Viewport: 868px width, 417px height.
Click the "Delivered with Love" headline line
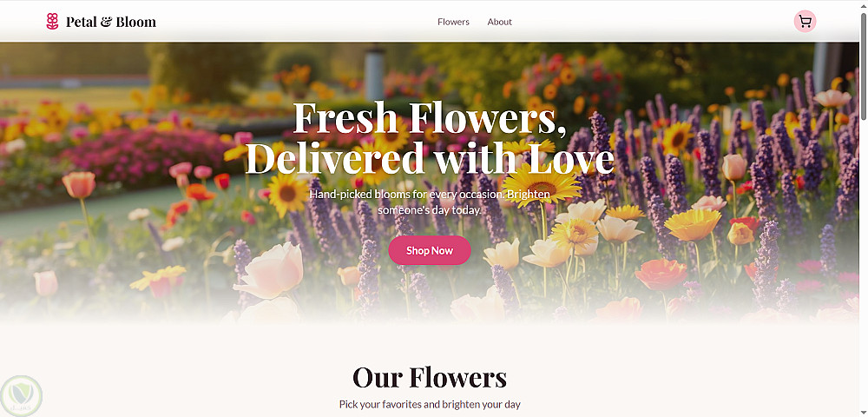pos(430,158)
